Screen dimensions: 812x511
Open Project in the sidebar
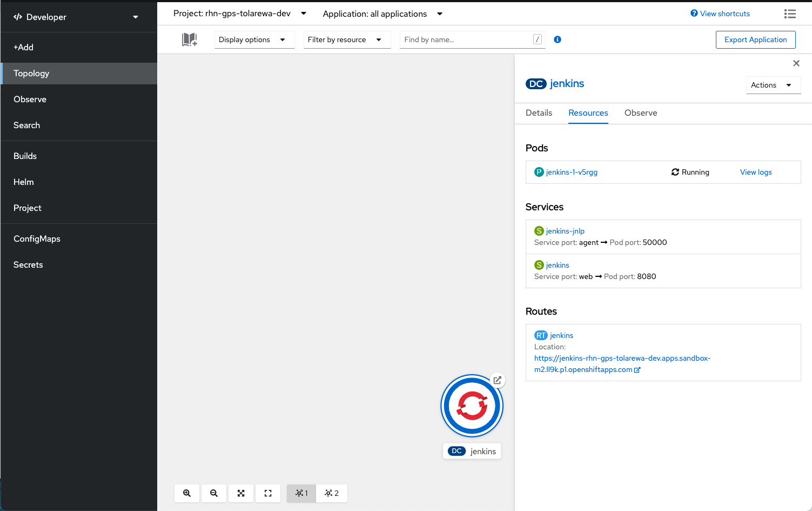coord(79,208)
